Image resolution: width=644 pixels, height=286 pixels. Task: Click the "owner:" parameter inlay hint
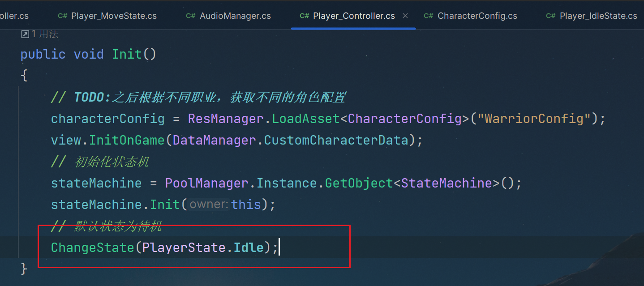(x=209, y=205)
